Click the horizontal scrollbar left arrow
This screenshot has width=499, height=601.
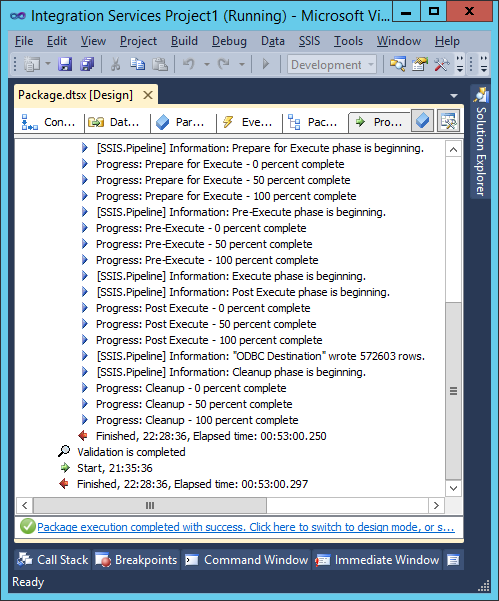point(25,505)
